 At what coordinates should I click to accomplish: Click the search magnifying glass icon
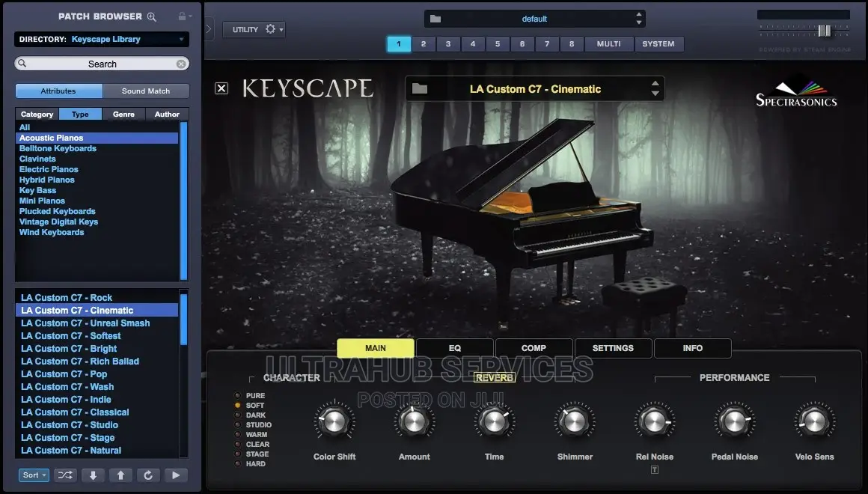click(22, 63)
